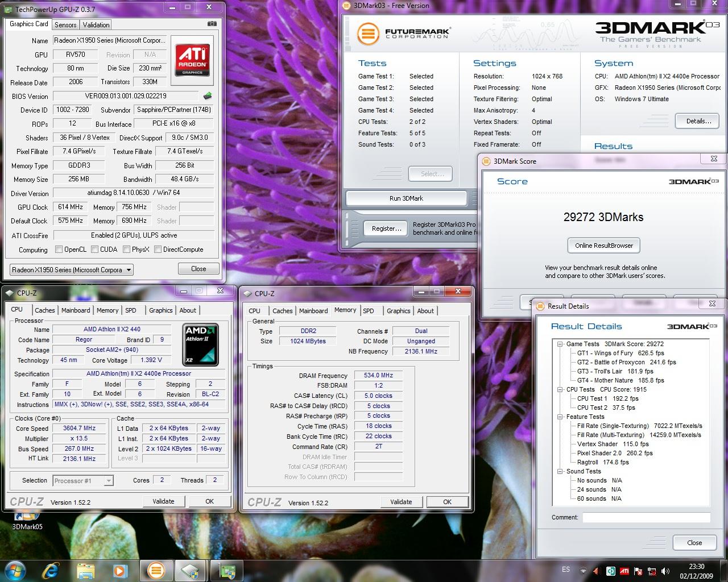Click OK in the right CPU-Z window

pyautogui.click(x=447, y=502)
